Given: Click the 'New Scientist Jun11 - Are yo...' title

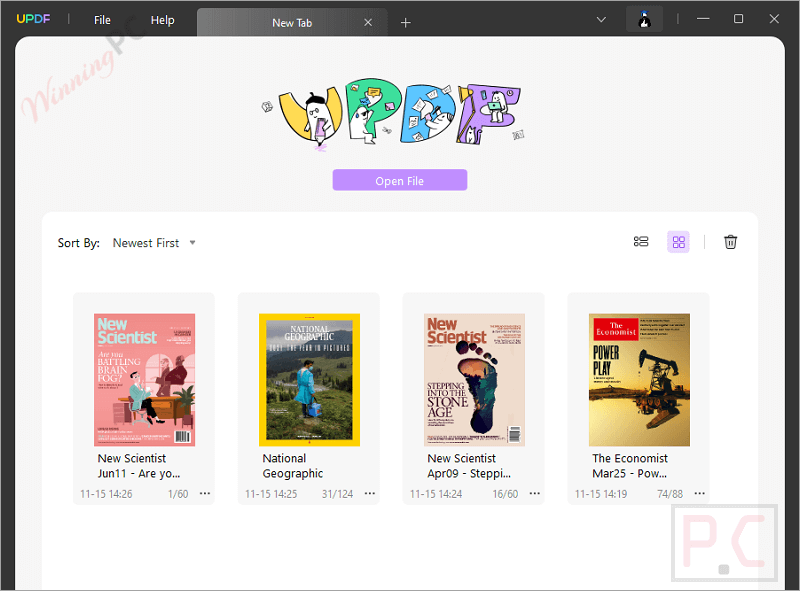Looking at the screenshot, I should [x=139, y=465].
